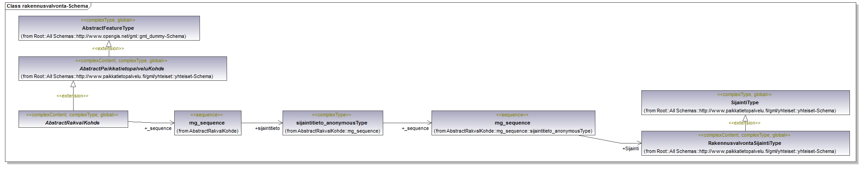Select the RakennusvalvontaSijaintiType class box
Viewport: 868px width, 171px height.
click(x=745, y=143)
